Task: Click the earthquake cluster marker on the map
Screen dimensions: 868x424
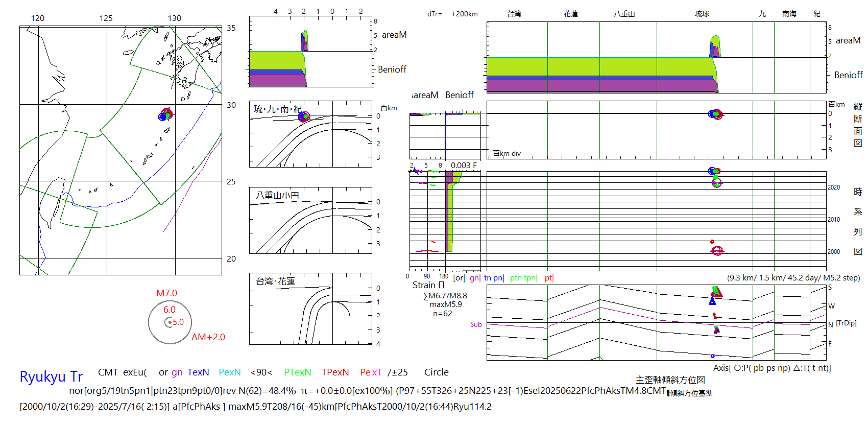Action: tap(165, 115)
